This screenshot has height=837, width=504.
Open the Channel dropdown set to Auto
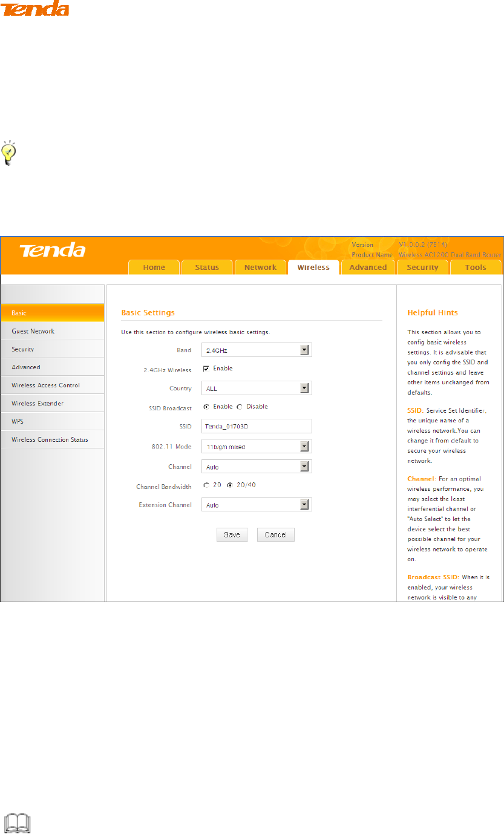257,467
